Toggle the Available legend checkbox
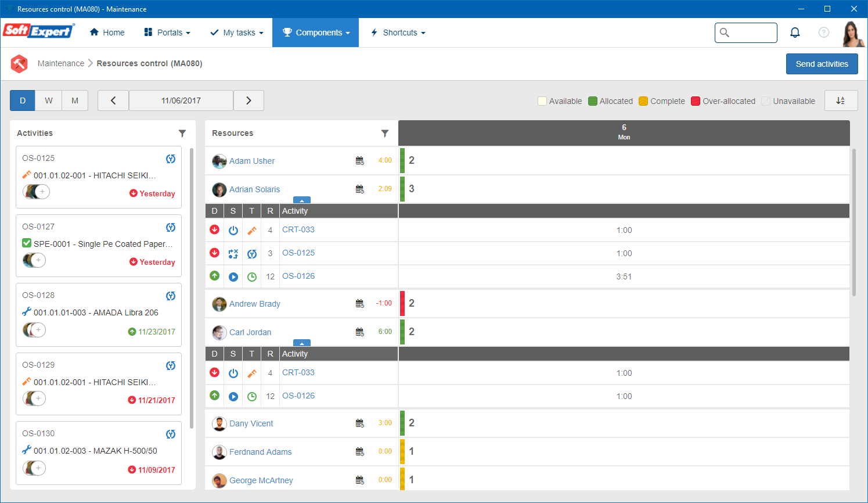868x503 pixels. tap(542, 101)
